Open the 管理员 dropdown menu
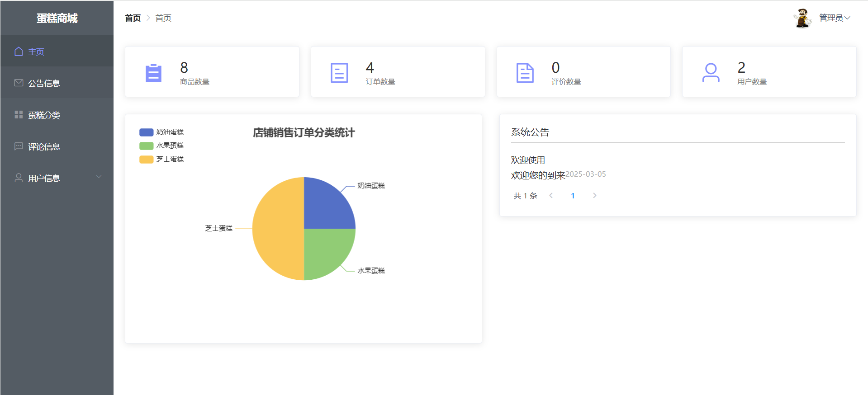868x395 pixels. pos(835,18)
